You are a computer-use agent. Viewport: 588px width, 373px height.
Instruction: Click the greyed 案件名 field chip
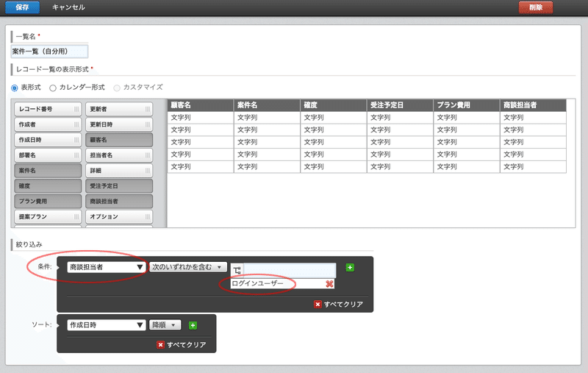pos(48,171)
